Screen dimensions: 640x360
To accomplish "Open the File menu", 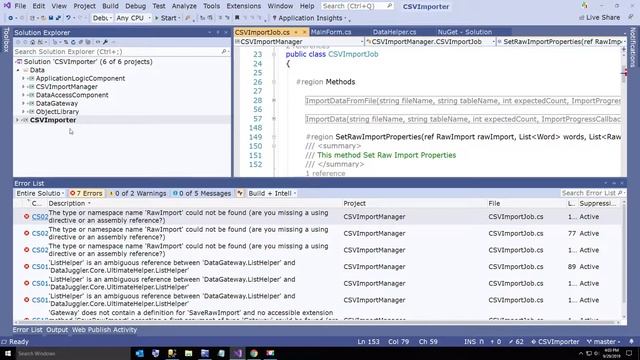I will pyautogui.click(x=20, y=6).
